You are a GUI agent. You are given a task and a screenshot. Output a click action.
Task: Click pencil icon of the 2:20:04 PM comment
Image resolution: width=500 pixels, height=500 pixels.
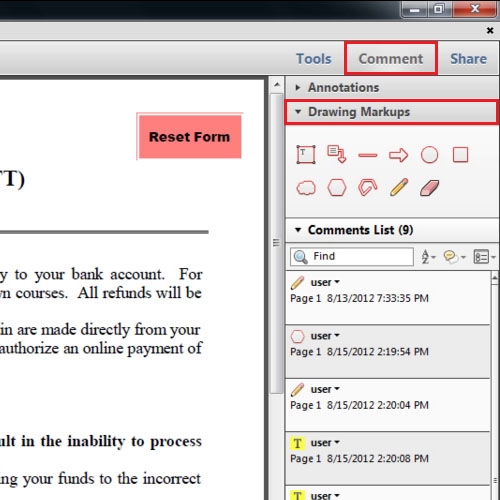click(x=297, y=389)
